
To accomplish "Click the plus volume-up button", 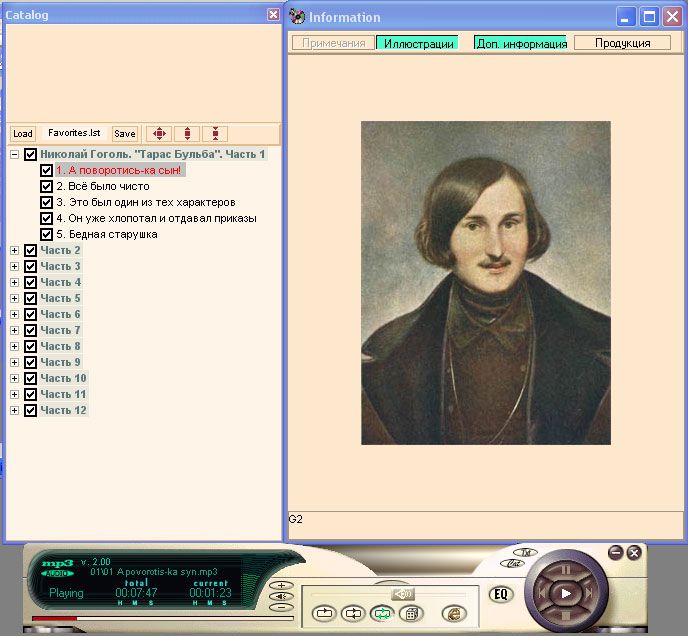I will (283, 585).
